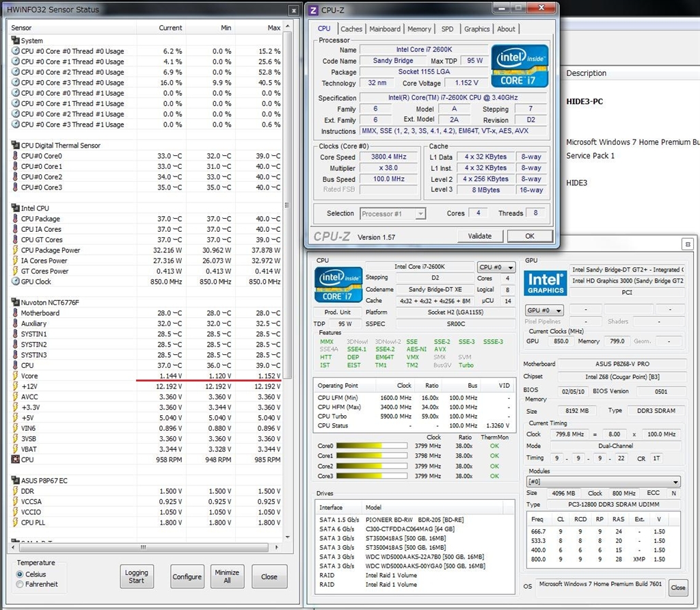Click the GPU Clock sensor icon

(16, 281)
